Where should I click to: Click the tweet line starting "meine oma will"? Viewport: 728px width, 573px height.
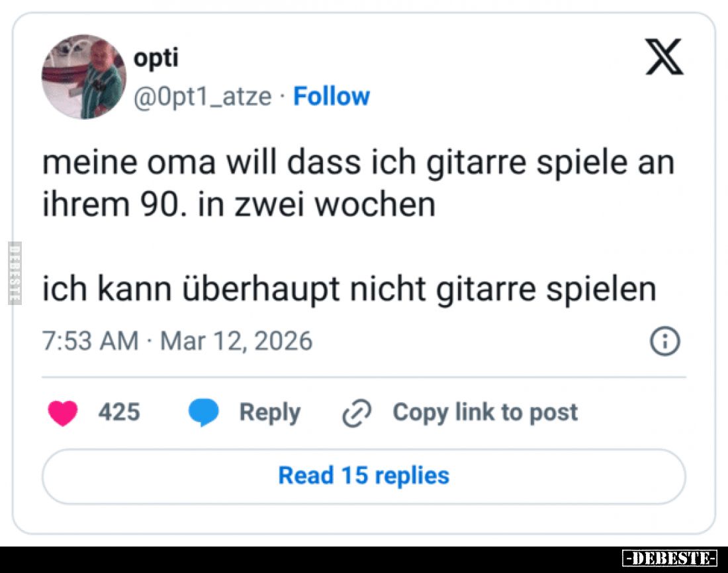[x=357, y=163]
